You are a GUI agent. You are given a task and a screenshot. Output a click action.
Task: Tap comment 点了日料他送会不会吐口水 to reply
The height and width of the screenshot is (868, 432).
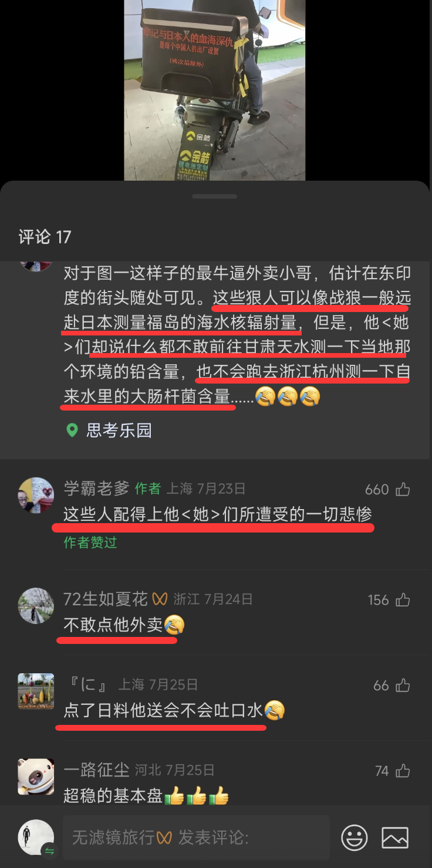coord(163,711)
